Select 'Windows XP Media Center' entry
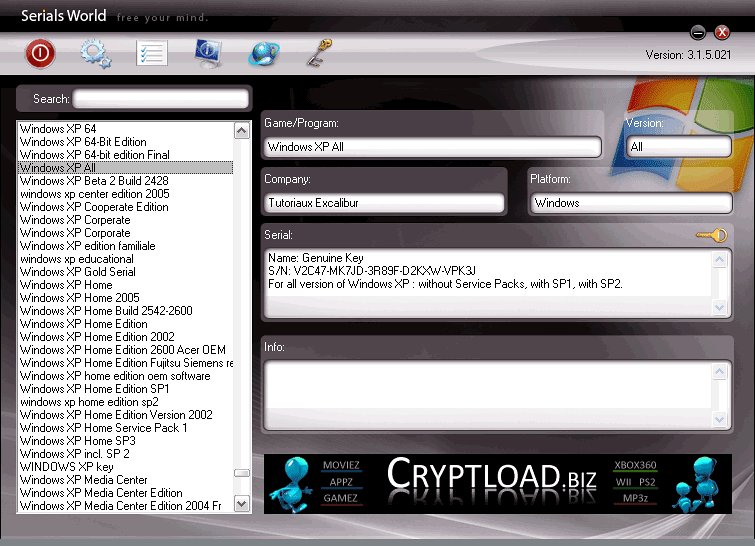 (x=126, y=480)
